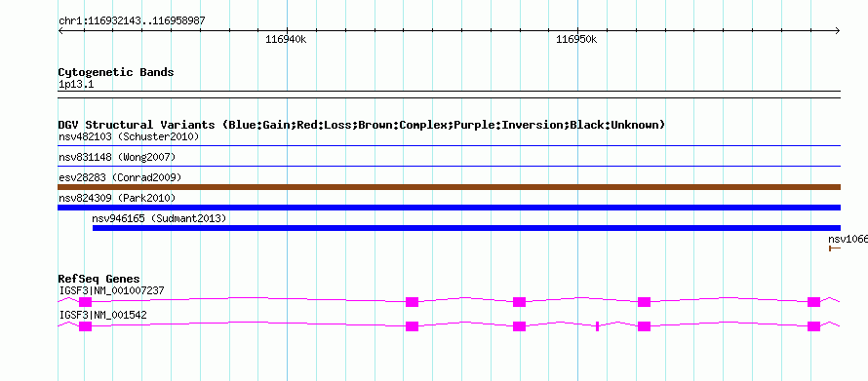Click the nsv831148 (Wong2007) label
Viewport: 868px width, 381px height.
tap(117, 158)
